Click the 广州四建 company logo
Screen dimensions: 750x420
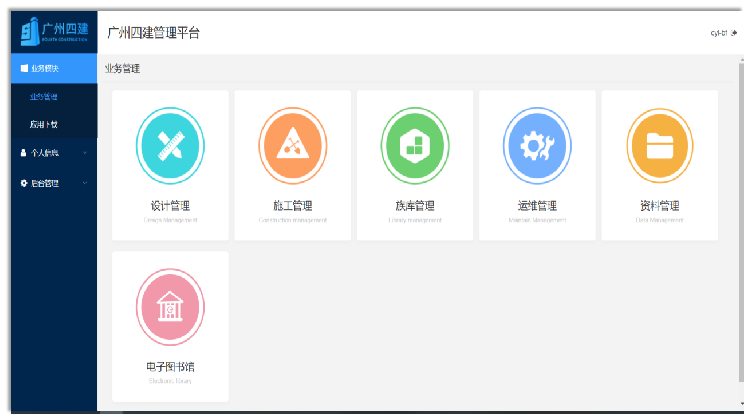[54, 32]
